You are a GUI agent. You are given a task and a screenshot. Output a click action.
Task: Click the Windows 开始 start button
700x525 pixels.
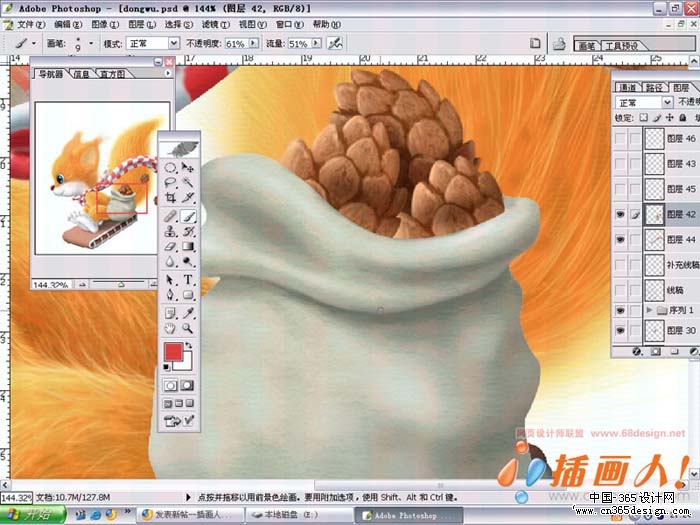[32, 515]
